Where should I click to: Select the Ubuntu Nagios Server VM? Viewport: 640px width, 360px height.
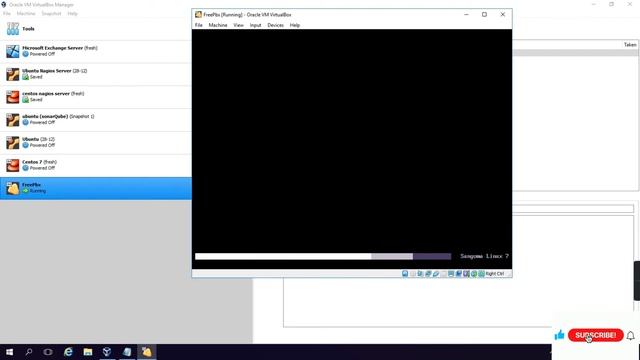(x=96, y=74)
